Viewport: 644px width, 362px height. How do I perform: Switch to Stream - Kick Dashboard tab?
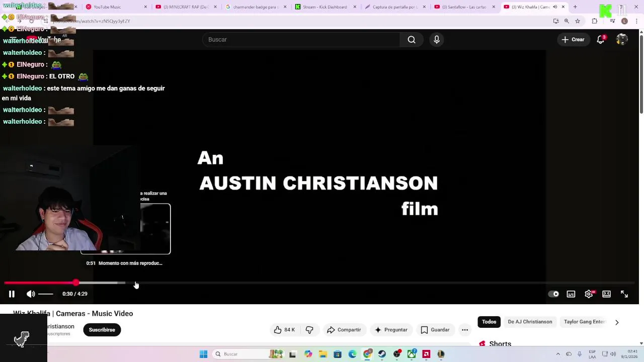(x=325, y=7)
